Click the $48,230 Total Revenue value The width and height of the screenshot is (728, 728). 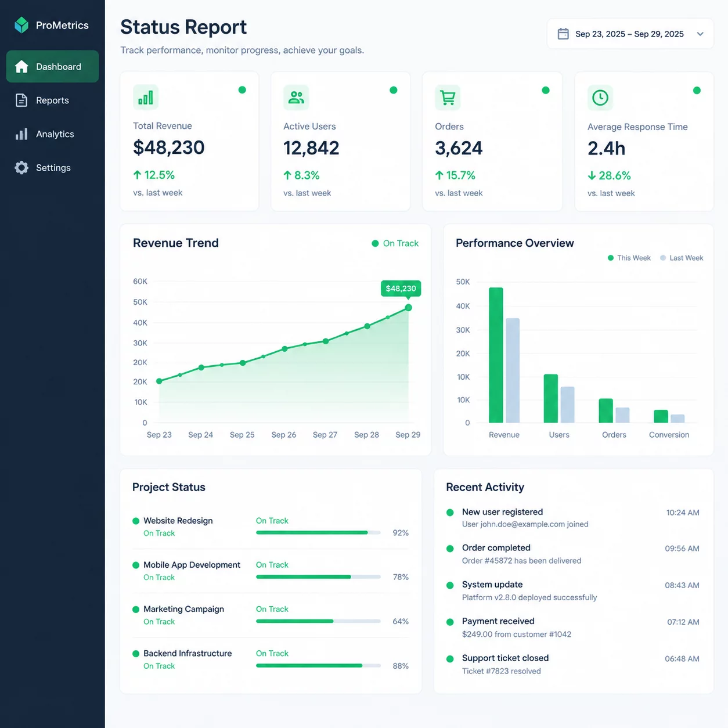click(169, 147)
